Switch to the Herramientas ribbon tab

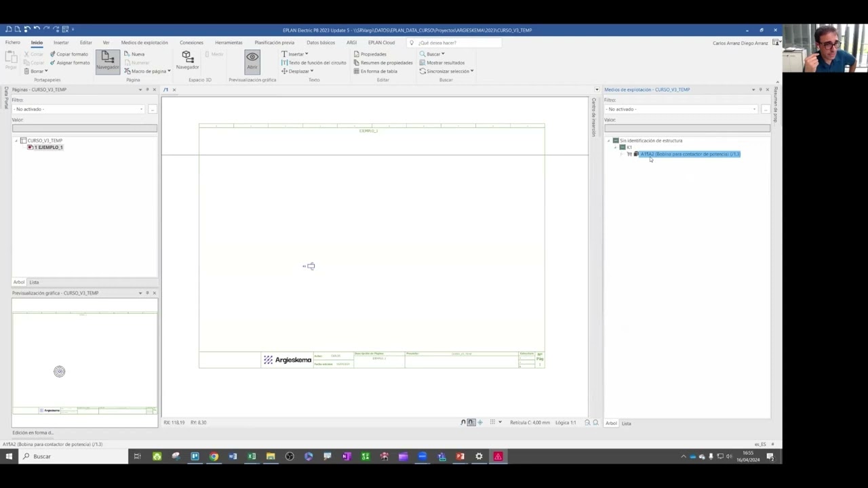pos(229,43)
